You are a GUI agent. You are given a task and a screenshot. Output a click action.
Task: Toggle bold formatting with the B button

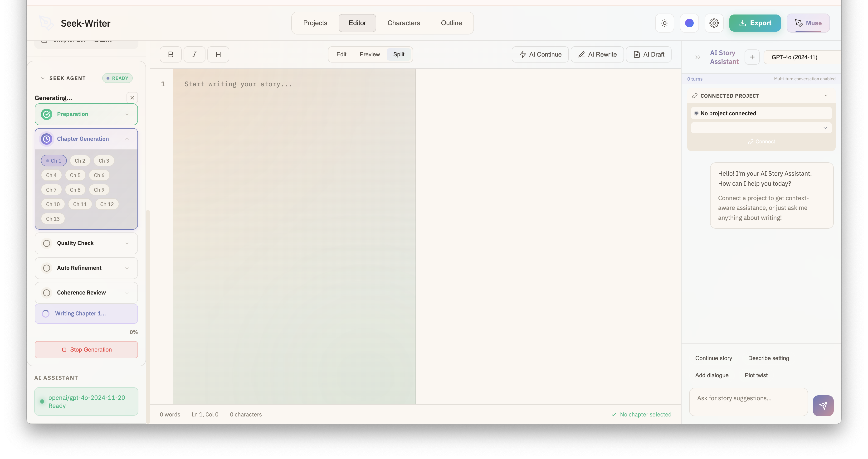pos(171,54)
